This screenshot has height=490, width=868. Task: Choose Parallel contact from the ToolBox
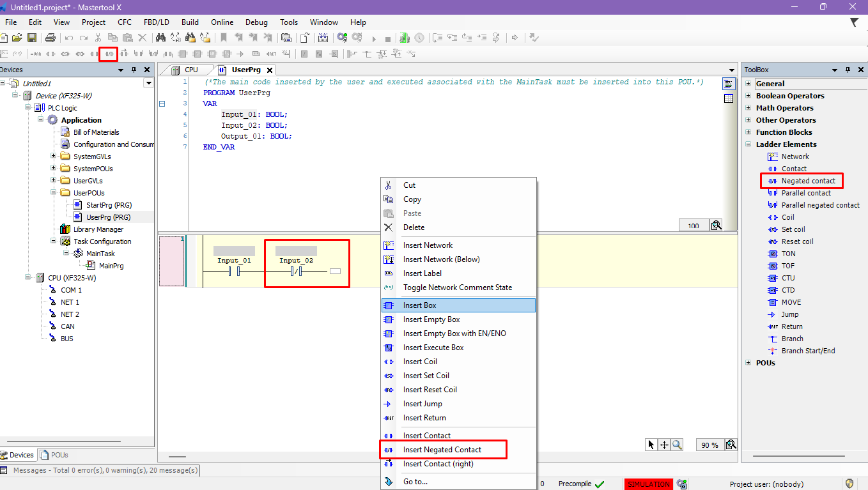click(805, 193)
